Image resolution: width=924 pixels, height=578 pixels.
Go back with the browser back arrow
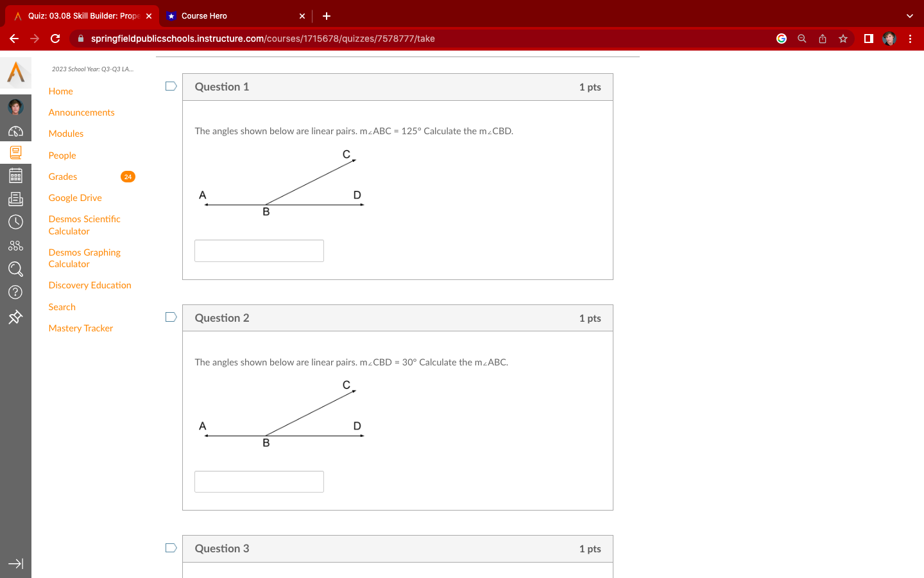point(14,39)
